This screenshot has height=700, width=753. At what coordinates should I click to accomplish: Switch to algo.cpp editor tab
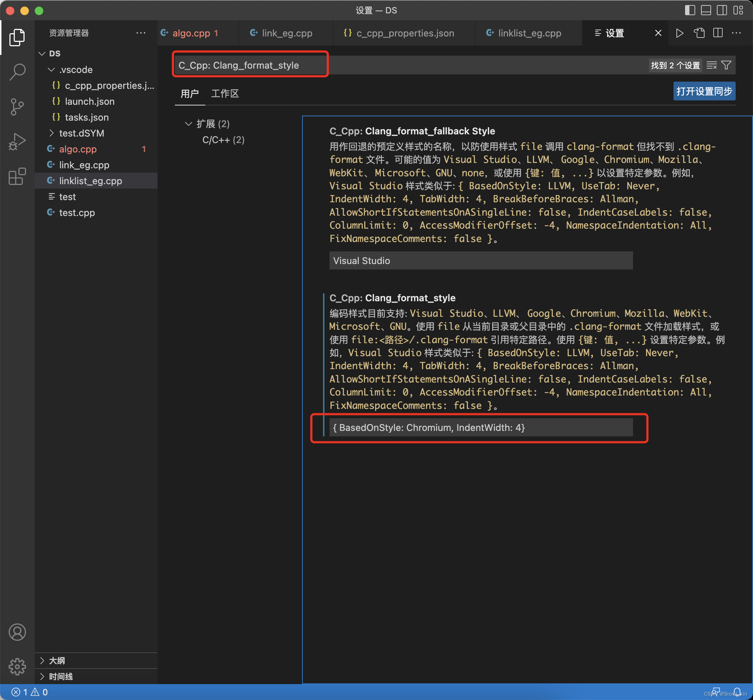(x=198, y=33)
